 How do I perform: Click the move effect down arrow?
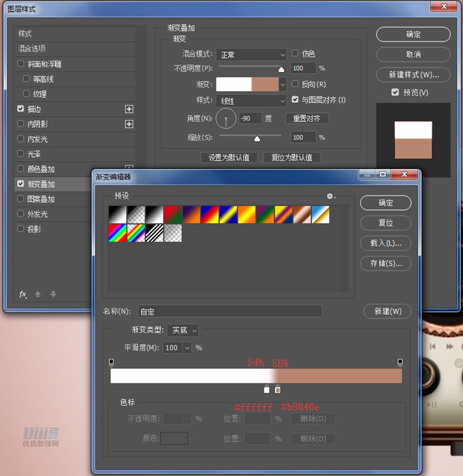tap(53, 294)
